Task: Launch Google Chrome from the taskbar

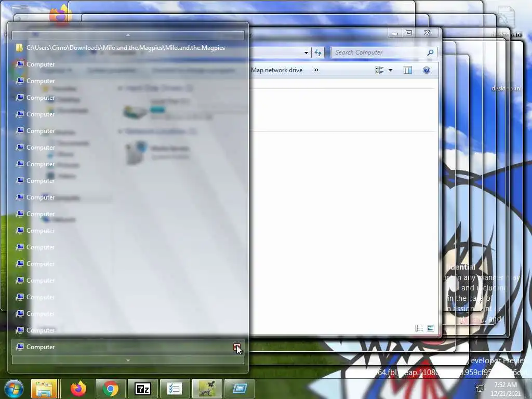Action: (x=111, y=389)
